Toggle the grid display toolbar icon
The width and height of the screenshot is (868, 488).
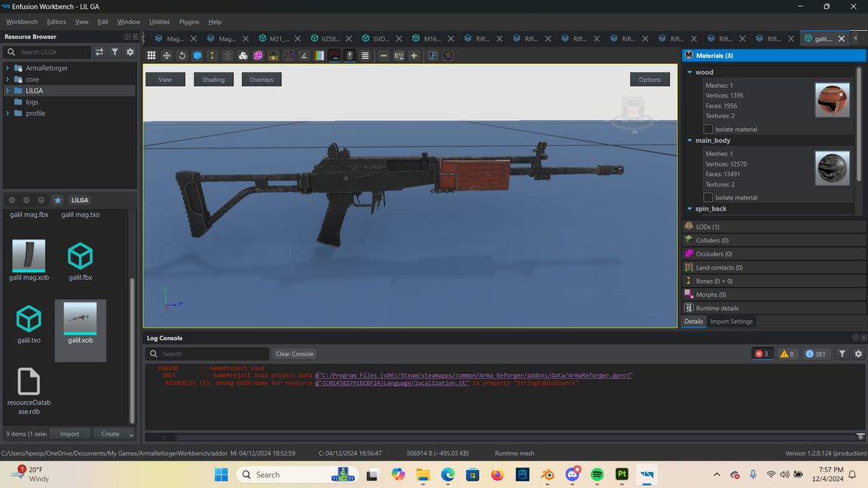click(x=151, y=56)
